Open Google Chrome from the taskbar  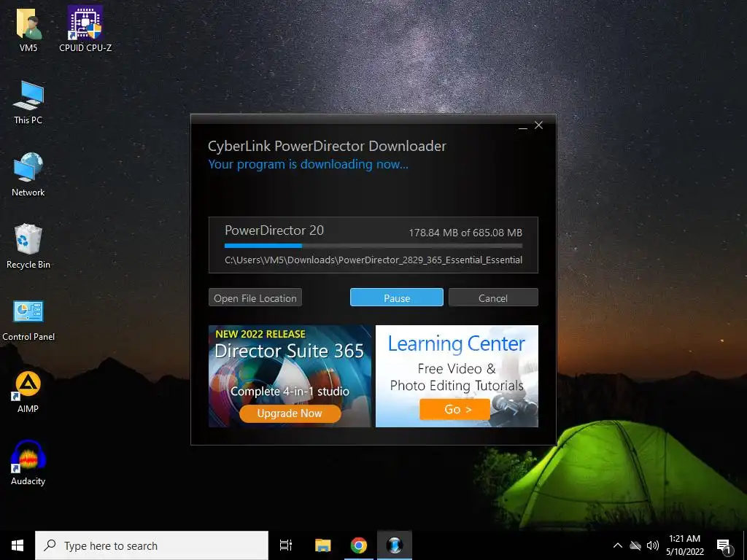point(359,545)
